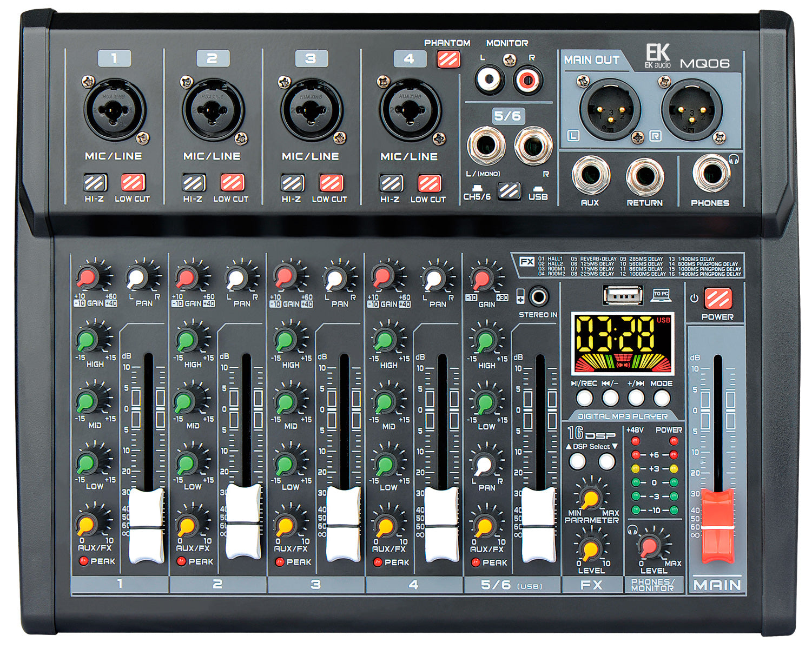Toggle the CH5/6 USB source switch

pos(509,190)
